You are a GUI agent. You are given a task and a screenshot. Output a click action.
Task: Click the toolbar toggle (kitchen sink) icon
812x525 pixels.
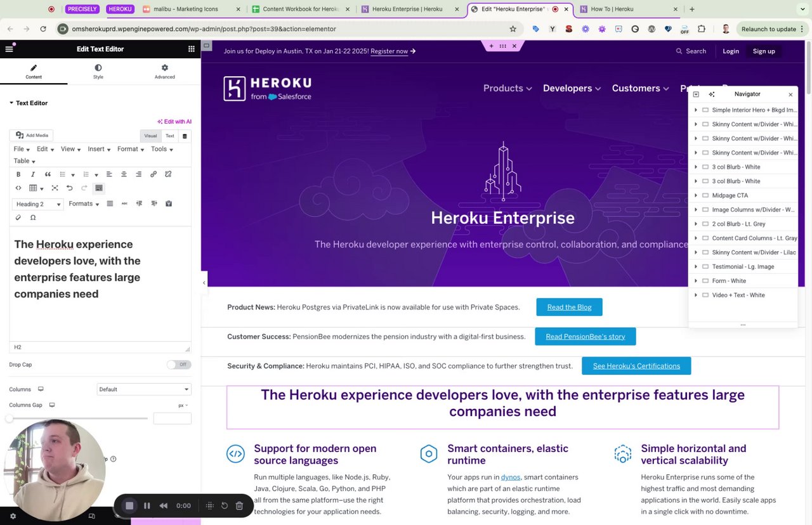[99, 188]
